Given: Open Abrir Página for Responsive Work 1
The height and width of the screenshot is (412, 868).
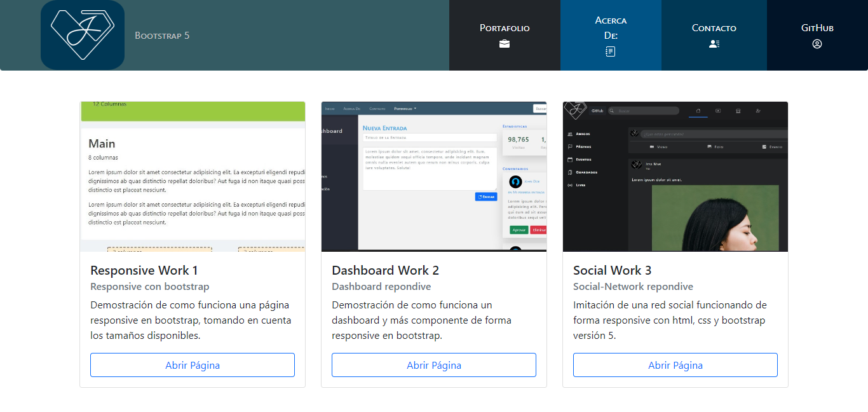Looking at the screenshot, I should coord(193,365).
